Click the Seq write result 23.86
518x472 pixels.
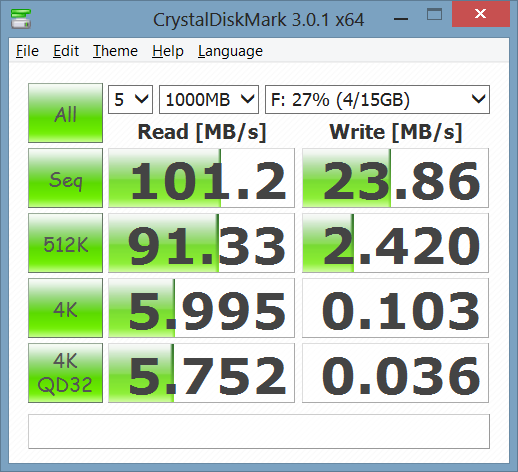[x=395, y=178]
